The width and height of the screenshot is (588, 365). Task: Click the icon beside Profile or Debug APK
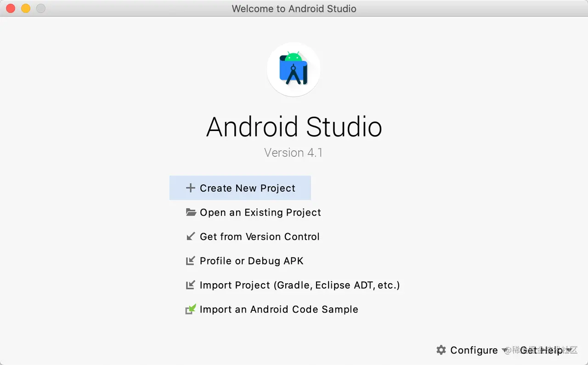click(190, 261)
